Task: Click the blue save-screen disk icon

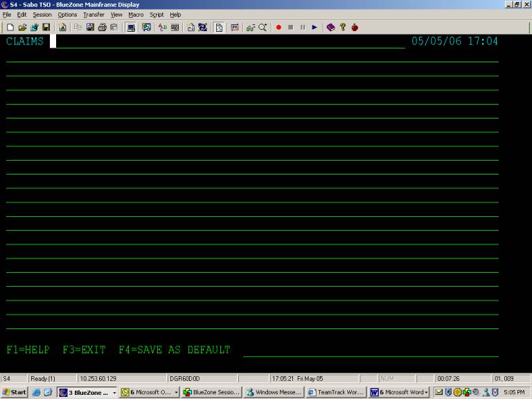Action: [90, 28]
